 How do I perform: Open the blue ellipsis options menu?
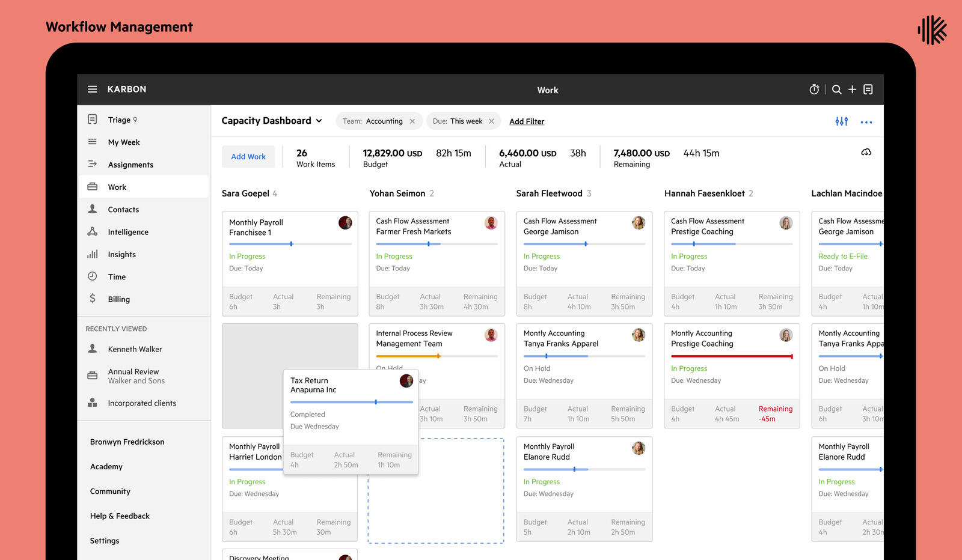866,121
